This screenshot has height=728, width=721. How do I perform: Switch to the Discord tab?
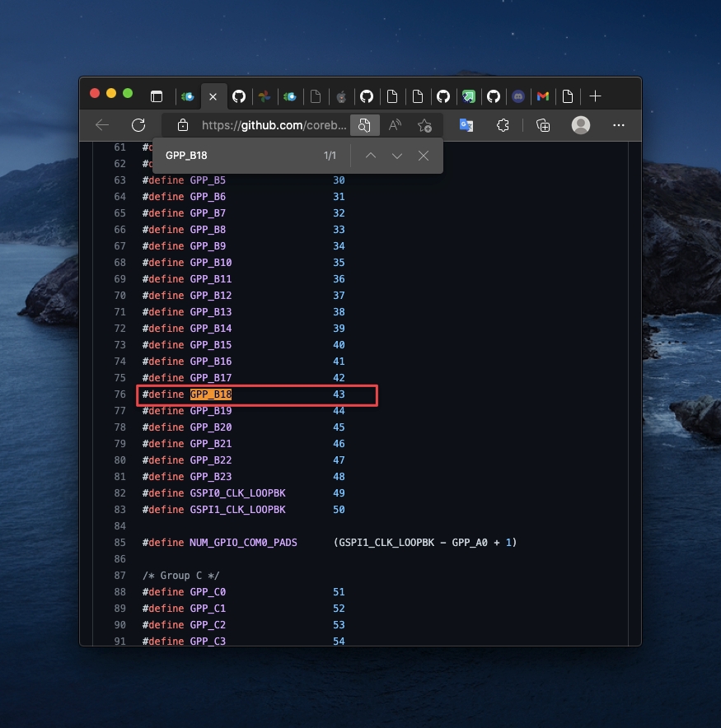click(x=517, y=96)
